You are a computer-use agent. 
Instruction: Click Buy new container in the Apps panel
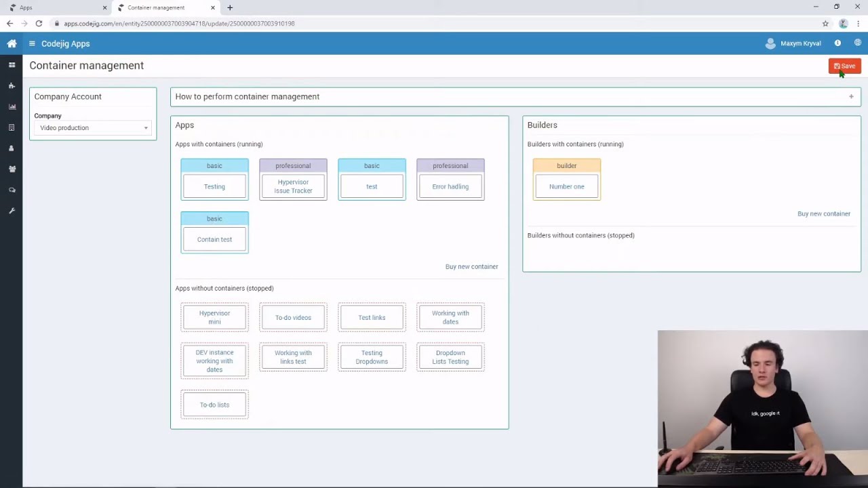point(471,266)
